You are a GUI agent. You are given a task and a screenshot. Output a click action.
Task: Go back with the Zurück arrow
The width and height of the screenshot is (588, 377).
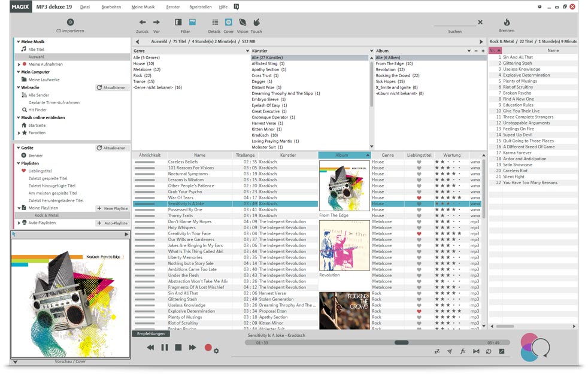(x=143, y=22)
